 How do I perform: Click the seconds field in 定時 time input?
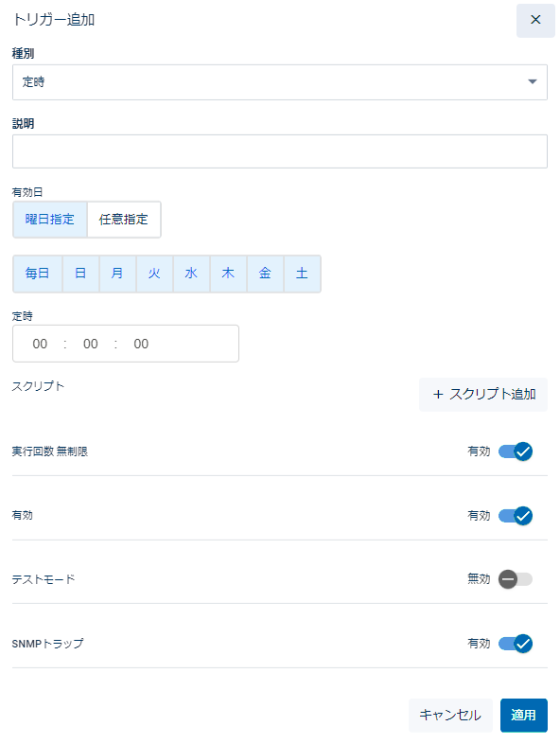(x=141, y=344)
